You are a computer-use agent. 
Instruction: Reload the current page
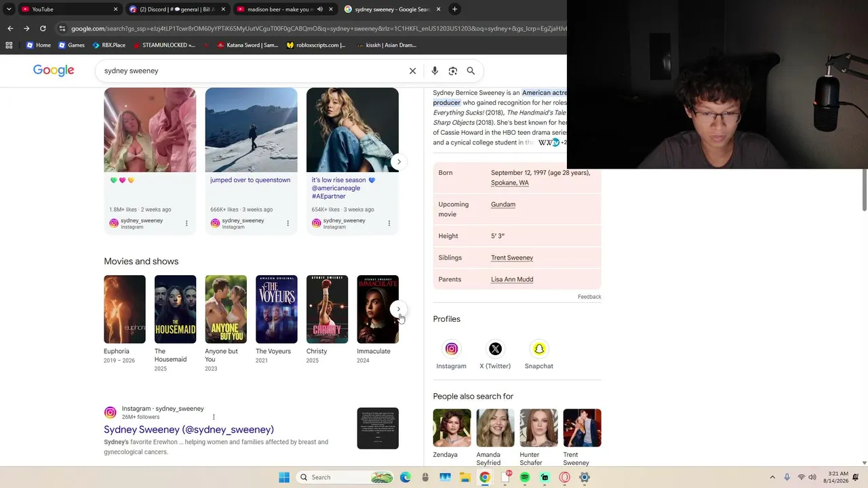pyautogui.click(x=43, y=28)
